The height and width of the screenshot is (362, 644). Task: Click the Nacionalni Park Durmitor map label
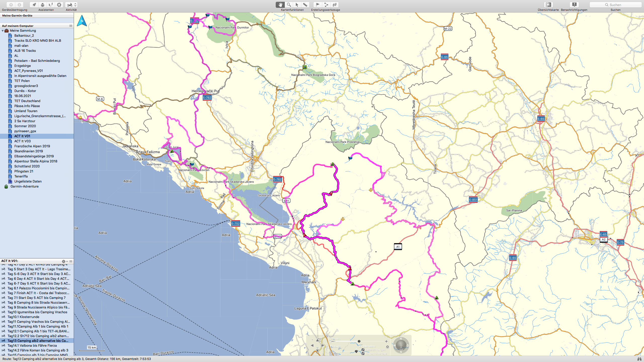[x=232, y=28]
